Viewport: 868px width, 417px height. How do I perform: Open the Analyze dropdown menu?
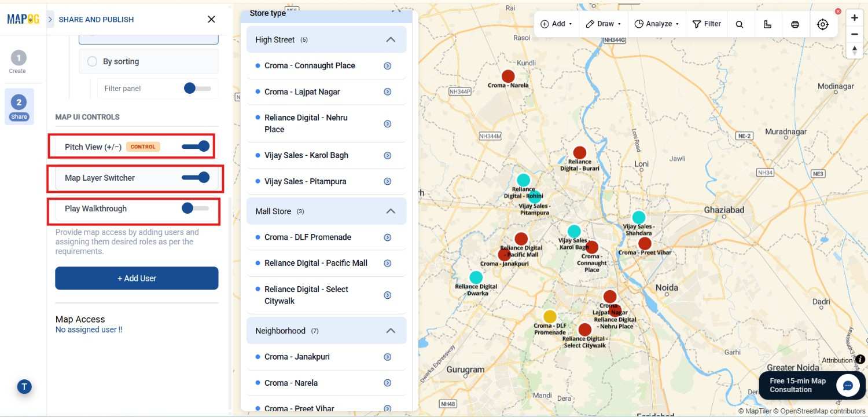coord(656,24)
